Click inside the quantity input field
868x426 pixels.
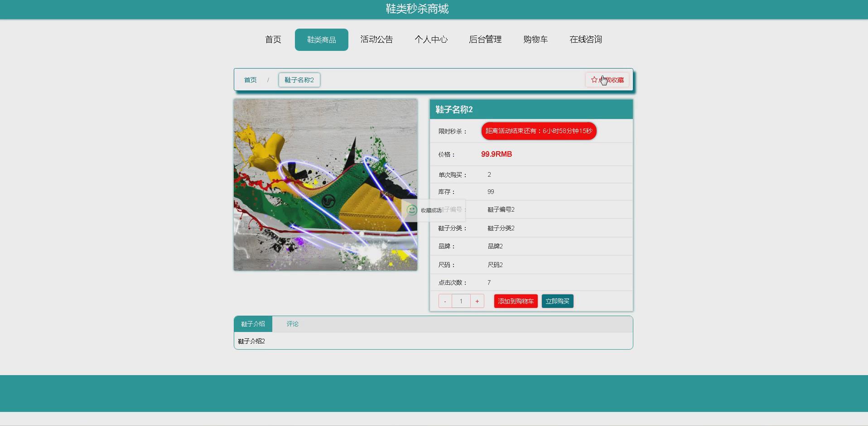(x=461, y=300)
